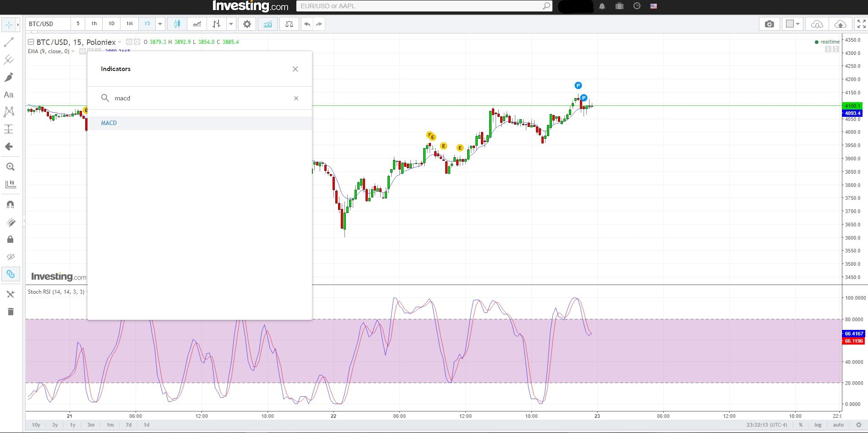This screenshot has width=868, height=433.
Task: Open the notifications bell
Action: (x=602, y=6)
